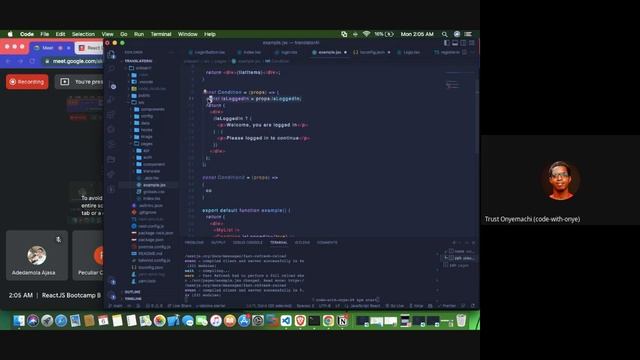Open Photos app in the dock

[160, 321]
